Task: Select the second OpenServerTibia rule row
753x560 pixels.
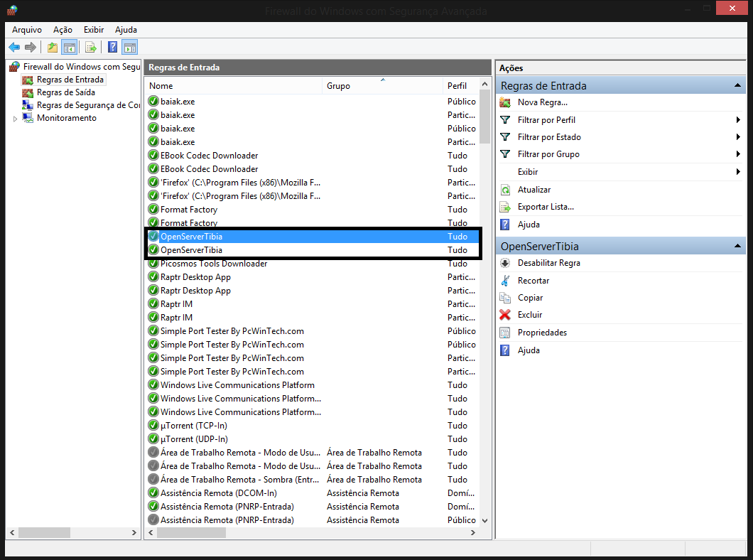Action: tap(313, 249)
